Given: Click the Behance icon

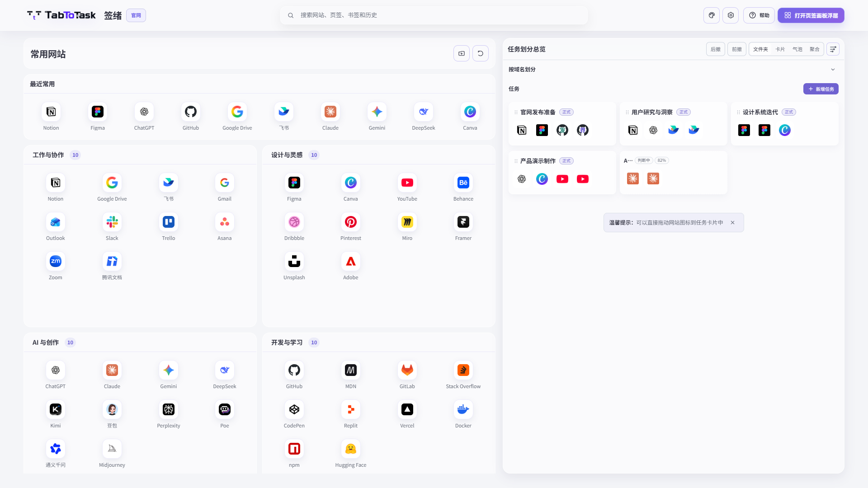Looking at the screenshot, I should 463,183.
